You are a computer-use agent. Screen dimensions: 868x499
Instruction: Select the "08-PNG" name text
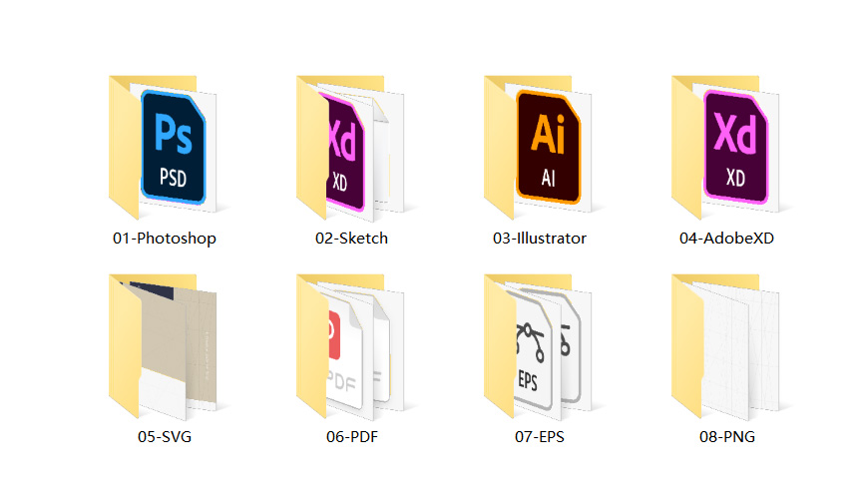tap(726, 437)
